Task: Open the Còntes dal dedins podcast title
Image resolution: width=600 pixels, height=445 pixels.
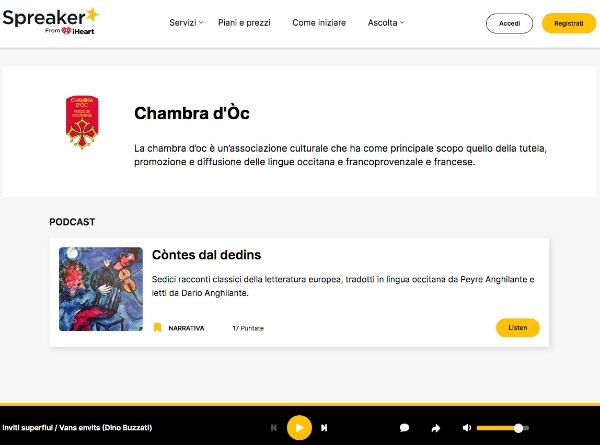Action: click(x=206, y=255)
